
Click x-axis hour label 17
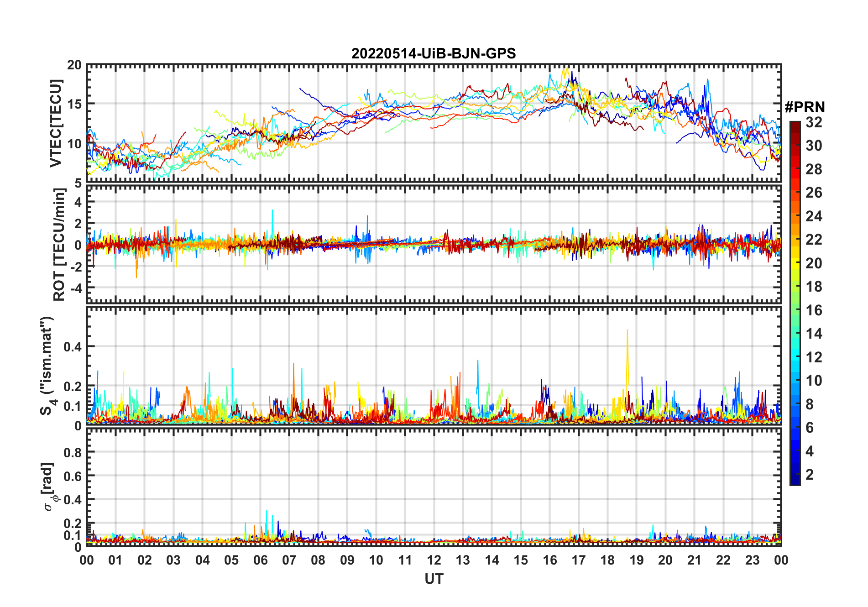pos(579,560)
